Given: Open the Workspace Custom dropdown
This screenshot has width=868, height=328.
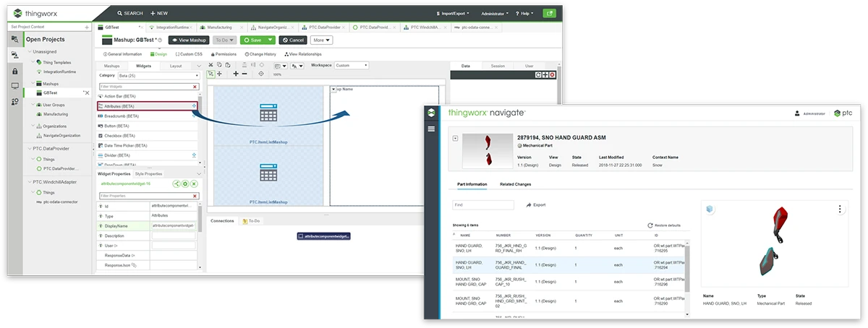Looking at the screenshot, I should pos(352,65).
